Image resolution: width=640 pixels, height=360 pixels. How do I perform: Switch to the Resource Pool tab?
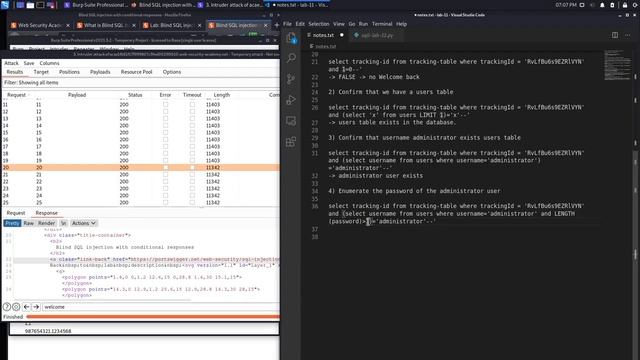[x=136, y=72]
